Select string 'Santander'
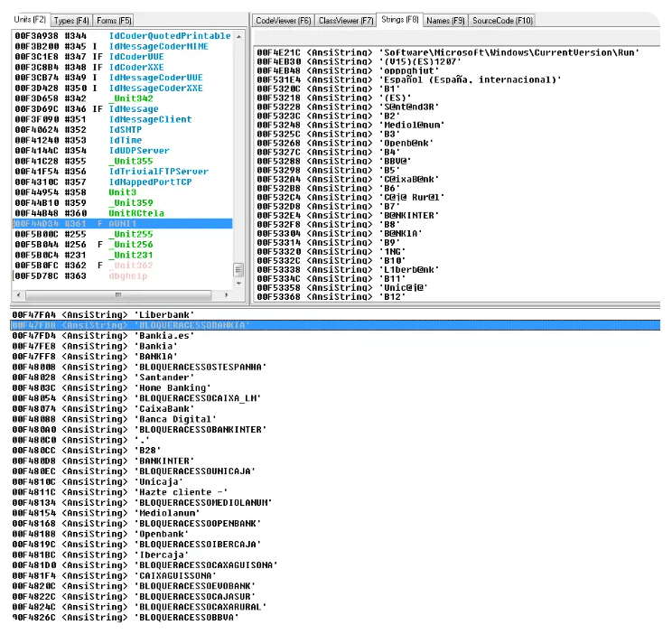This screenshot has height=634, width=672. (164, 378)
